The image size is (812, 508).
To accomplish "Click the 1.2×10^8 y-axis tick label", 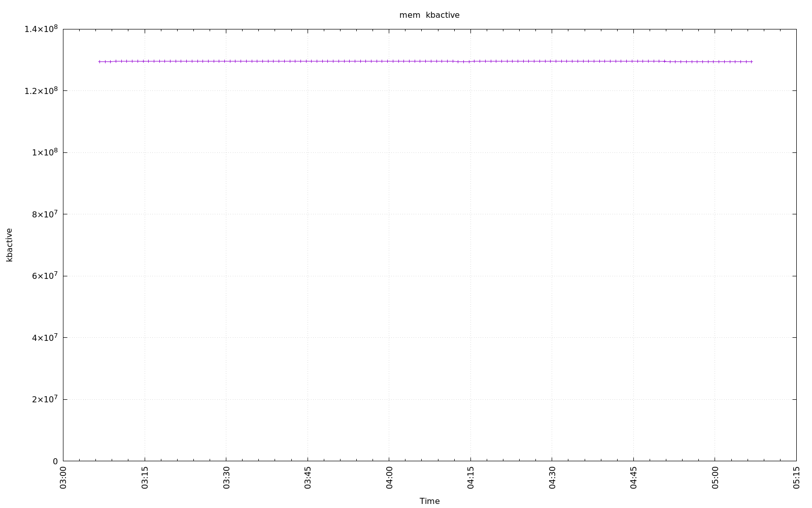I will click(41, 90).
